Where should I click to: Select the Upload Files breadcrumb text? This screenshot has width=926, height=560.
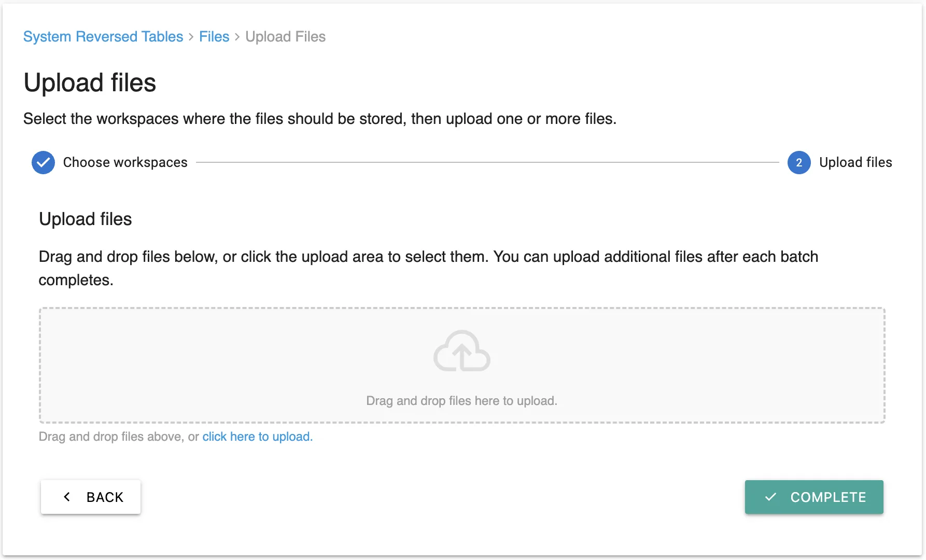point(286,37)
